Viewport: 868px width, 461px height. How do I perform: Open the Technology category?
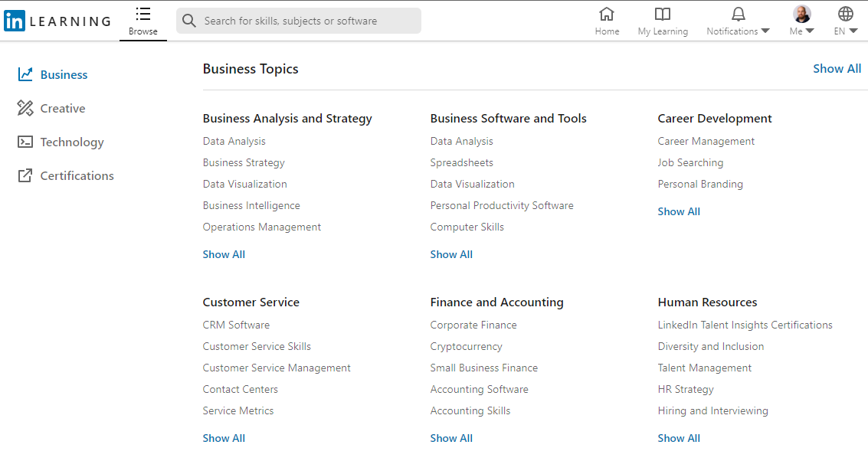click(71, 142)
